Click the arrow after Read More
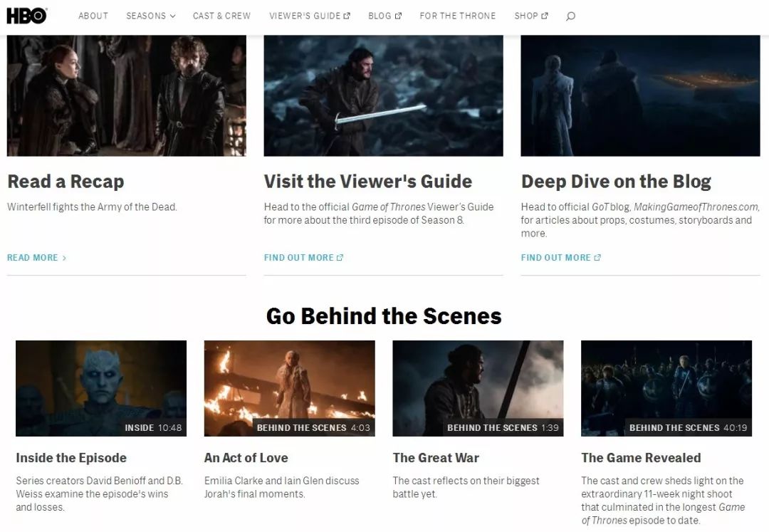Image resolution: width=769 pixels, height=532 pixels. (x=64, y=258)
